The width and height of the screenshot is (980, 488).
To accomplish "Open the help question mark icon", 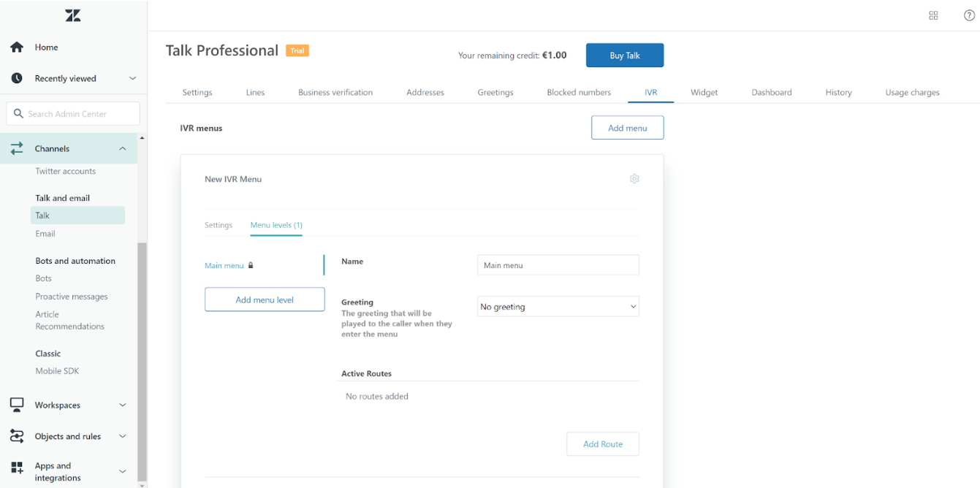I will pos(969,15).
